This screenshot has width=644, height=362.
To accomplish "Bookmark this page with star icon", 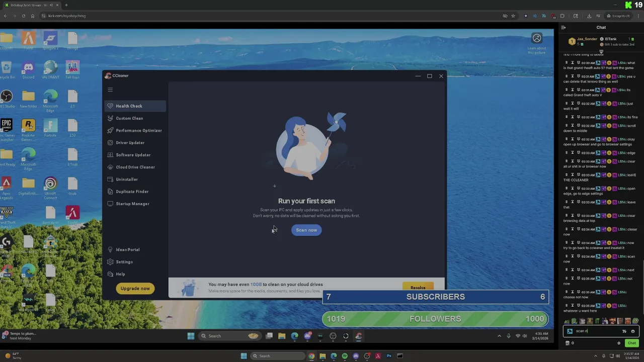I will (x=513, y=16).
